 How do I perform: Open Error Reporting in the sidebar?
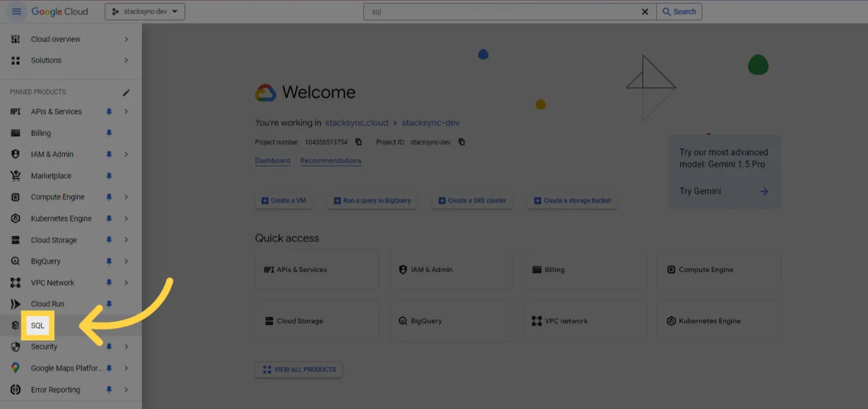[x=56, y=390]
